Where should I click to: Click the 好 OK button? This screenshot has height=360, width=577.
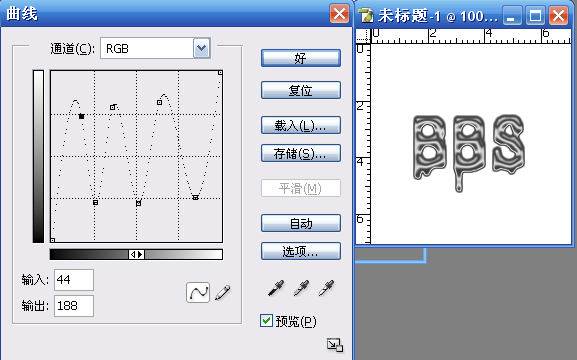pos(301,58)
